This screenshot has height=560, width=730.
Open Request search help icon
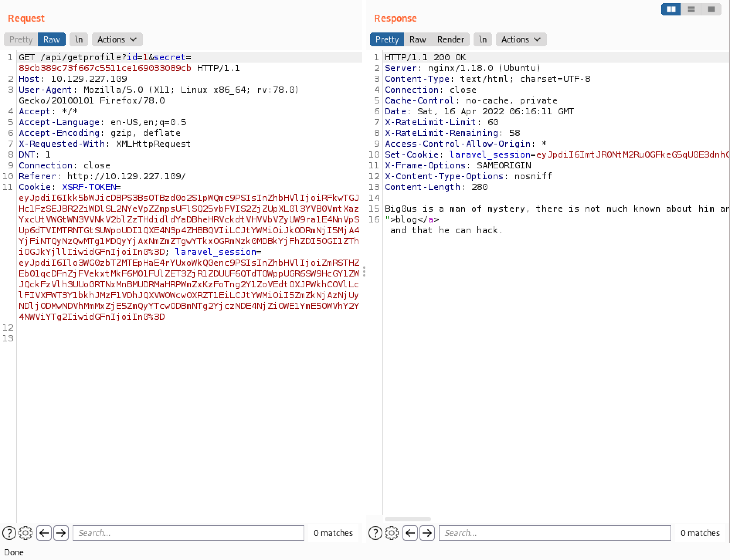[x=9, y=533]
